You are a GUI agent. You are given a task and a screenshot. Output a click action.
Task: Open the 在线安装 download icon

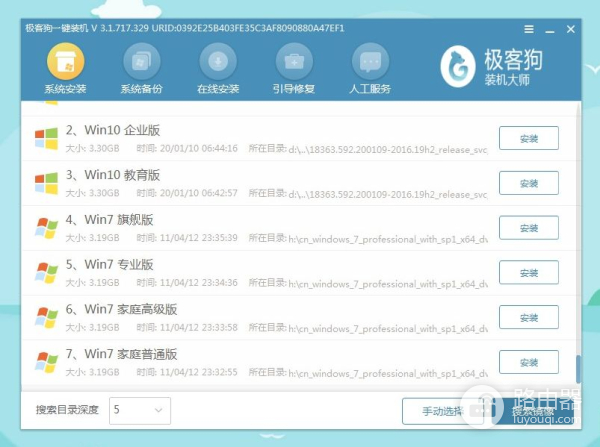tap(218, 61)
